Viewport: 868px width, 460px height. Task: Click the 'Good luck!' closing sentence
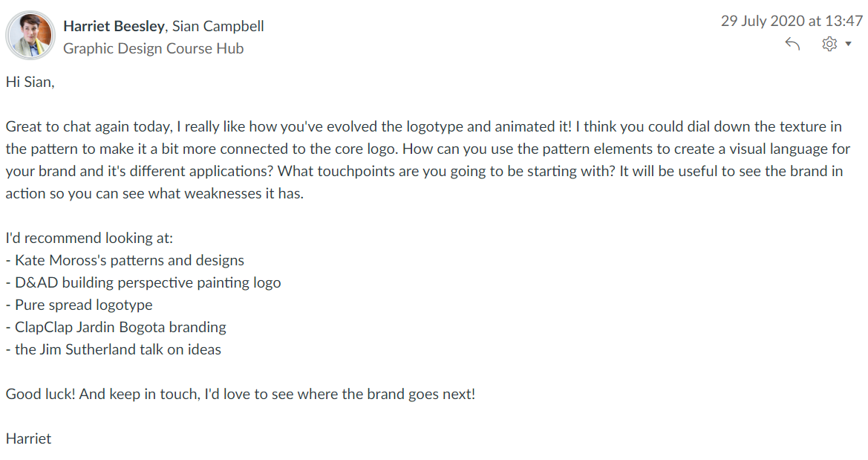[240, 394]
